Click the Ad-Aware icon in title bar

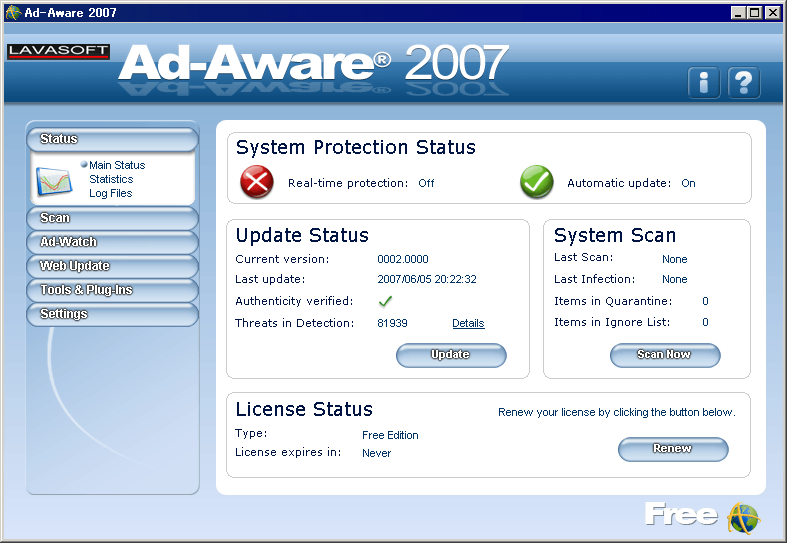pyautogui.click(x=13, y=13)
